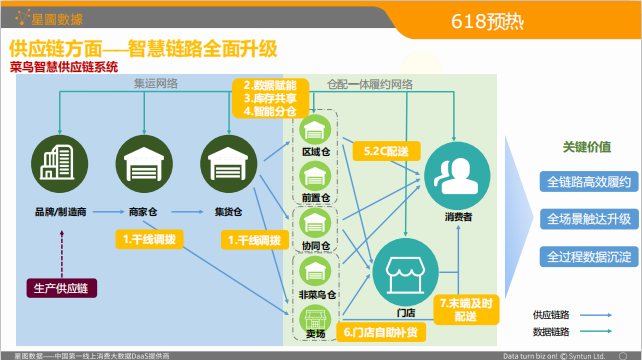The image size is (642, 360).
Task: Click the 全链路高效履约 blue box
Action: [589, 182]
